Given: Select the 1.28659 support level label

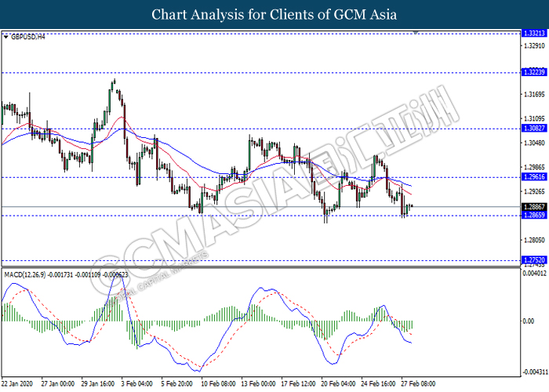Looking at the screenshot, I should pyautogui.click(x=534, y=215).
